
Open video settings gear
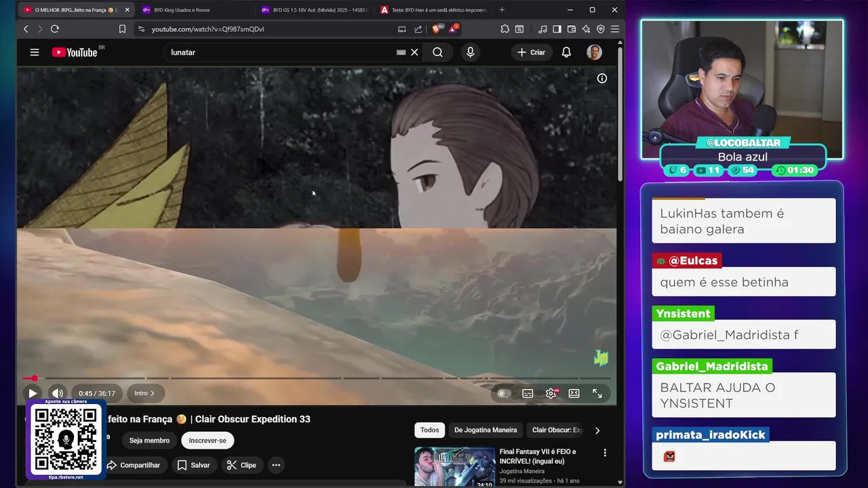[551, 393]
